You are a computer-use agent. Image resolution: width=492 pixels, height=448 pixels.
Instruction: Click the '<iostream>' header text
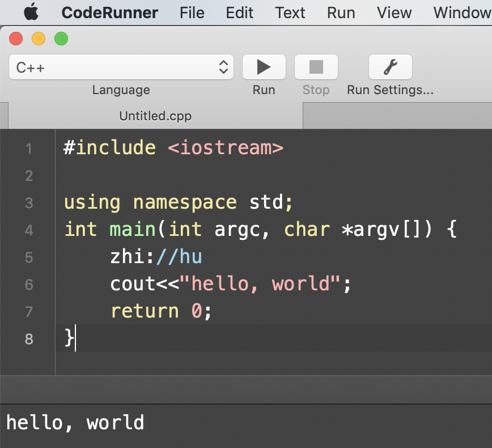point(226,147)
